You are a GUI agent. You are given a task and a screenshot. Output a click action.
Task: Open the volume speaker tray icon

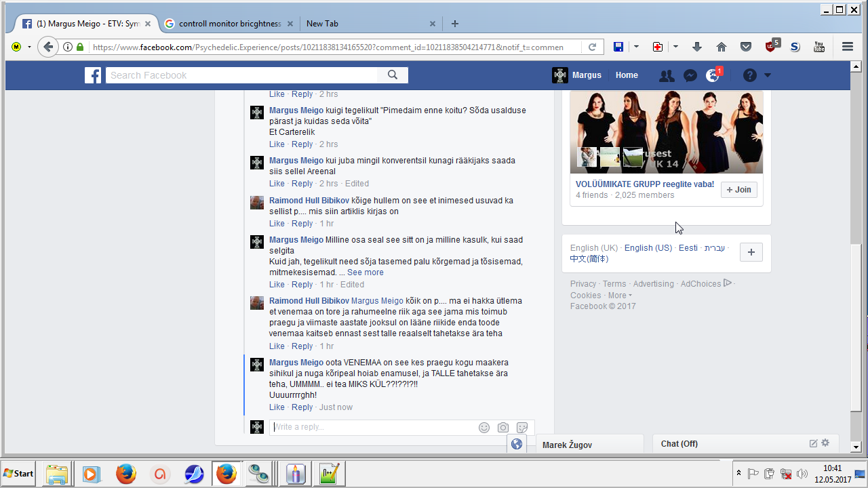click(x=802, y=473)
